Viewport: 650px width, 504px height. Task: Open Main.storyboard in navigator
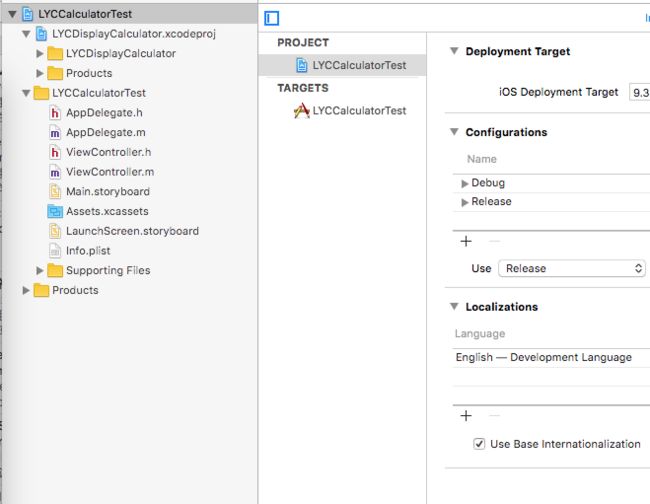(x=108, y=192)
